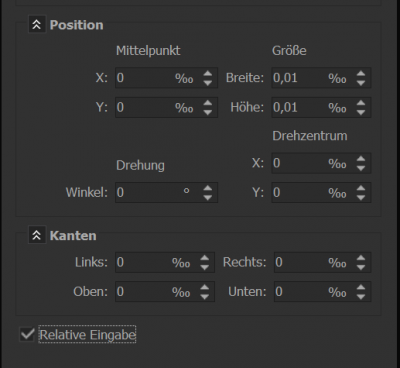400x368 pixels.
Task: Increase Drehzentrum X with up arrow
Action: click(361, 159)
